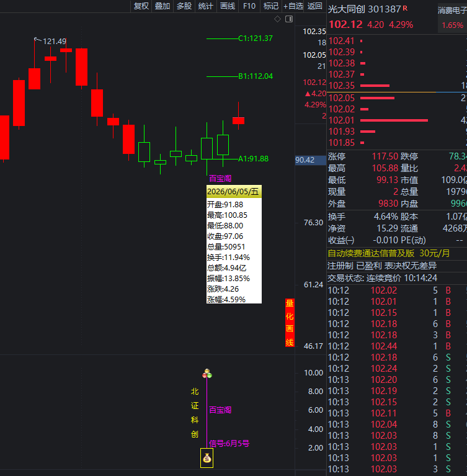Open the 叠加 overlay option
The height and width of the screenshot is (476, 467).
coord(162,6)
